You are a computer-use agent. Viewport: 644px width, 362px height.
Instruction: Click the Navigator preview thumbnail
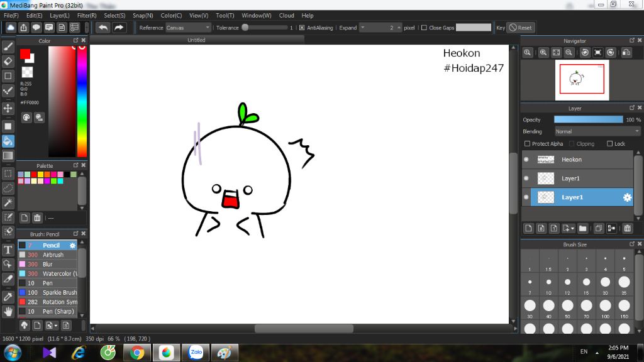[x=582, y=80]
